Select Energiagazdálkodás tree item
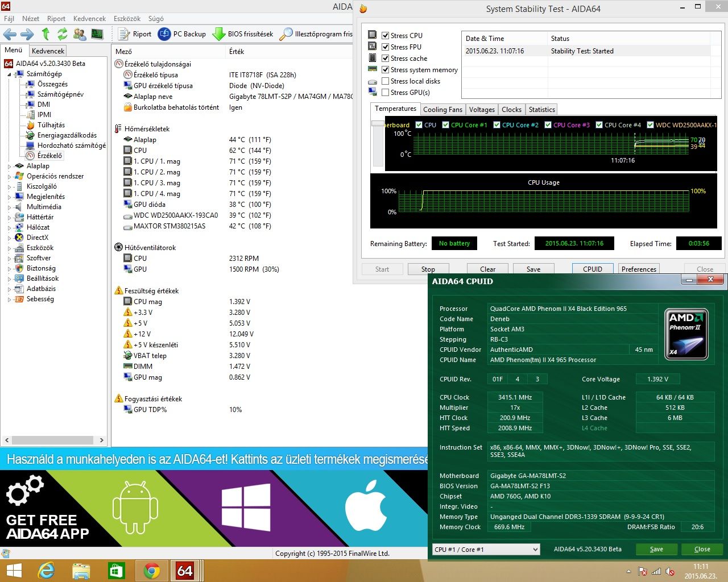This screenshot has width=728, height=582. coord(67,135)
